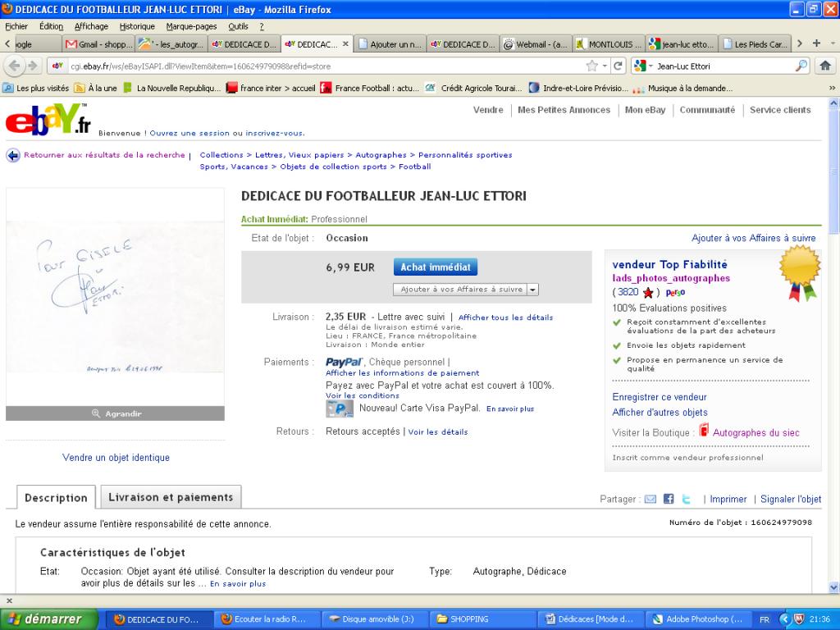Click the Firefox home button
The width and height of the screenshot is (840, 630).
824,66
